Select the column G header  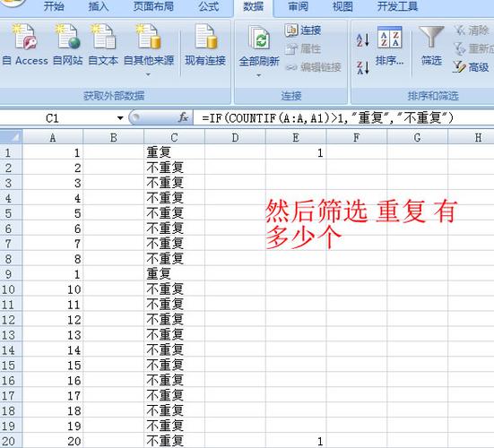(x=417, y=137)
